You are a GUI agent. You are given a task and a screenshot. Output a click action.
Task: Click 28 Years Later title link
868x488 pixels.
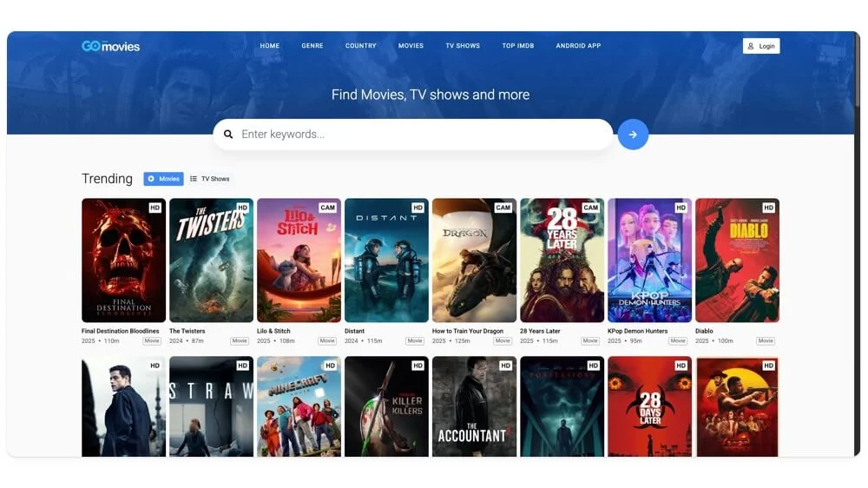tap(540, 331)
